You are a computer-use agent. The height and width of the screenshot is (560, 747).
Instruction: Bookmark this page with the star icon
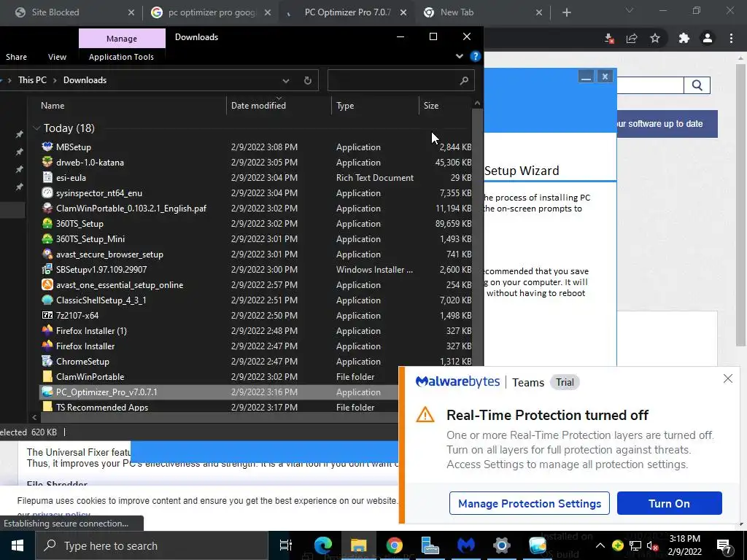655,38
